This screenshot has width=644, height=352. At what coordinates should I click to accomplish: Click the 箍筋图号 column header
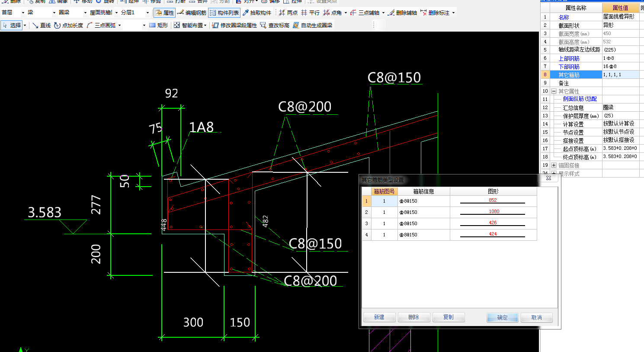384,191
